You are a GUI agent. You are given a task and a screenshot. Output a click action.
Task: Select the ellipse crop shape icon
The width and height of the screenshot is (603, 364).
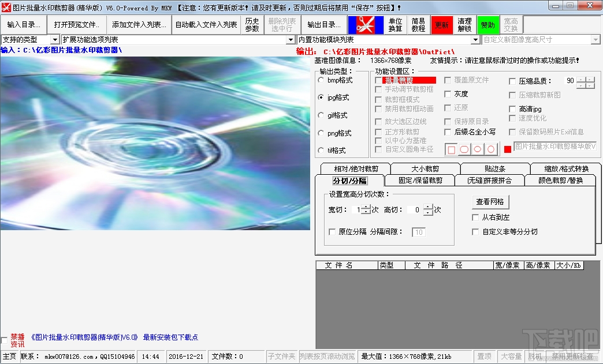tap(478, 149)
